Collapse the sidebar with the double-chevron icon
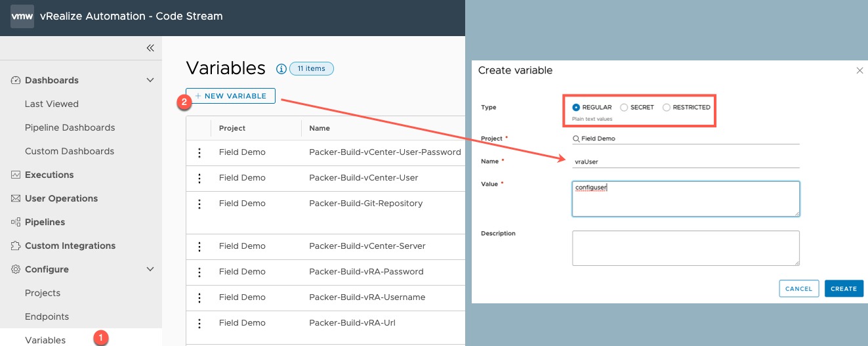Viewport: 868px width, 346px height. (x=150, y=48)
